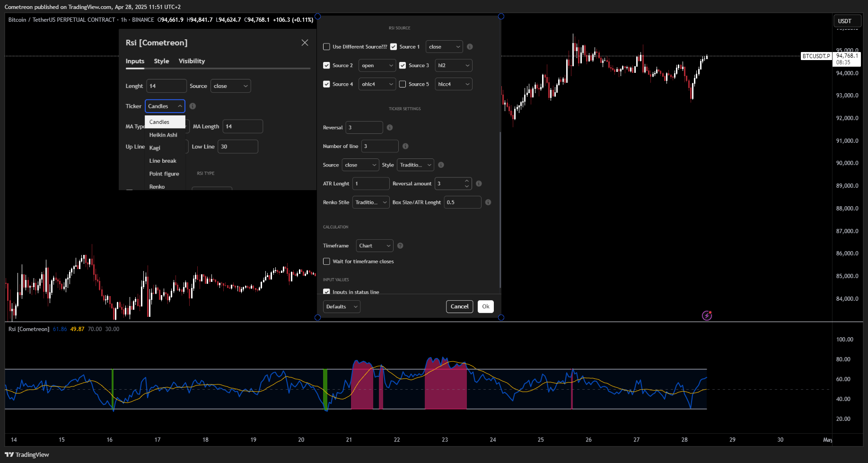Switch to the Style tab
Viewport: 868px width, 463px height.
click(x=161, y=61)
